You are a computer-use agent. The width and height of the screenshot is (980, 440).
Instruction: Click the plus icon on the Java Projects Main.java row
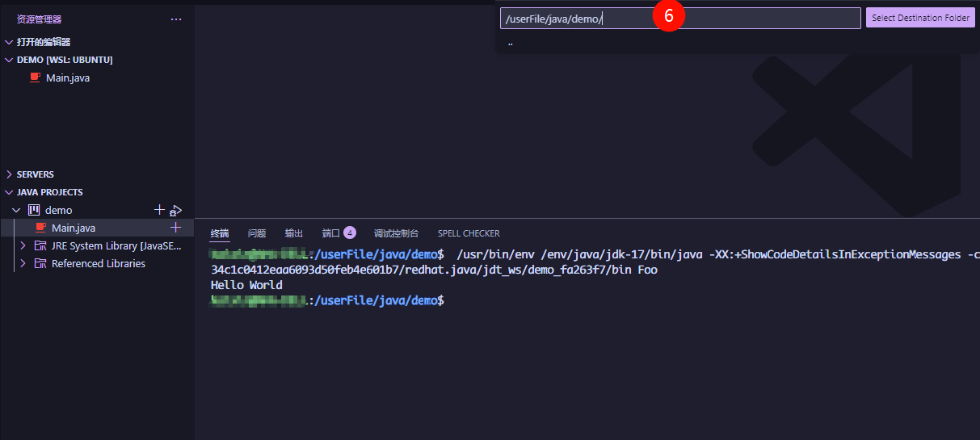tap(175, 228)
